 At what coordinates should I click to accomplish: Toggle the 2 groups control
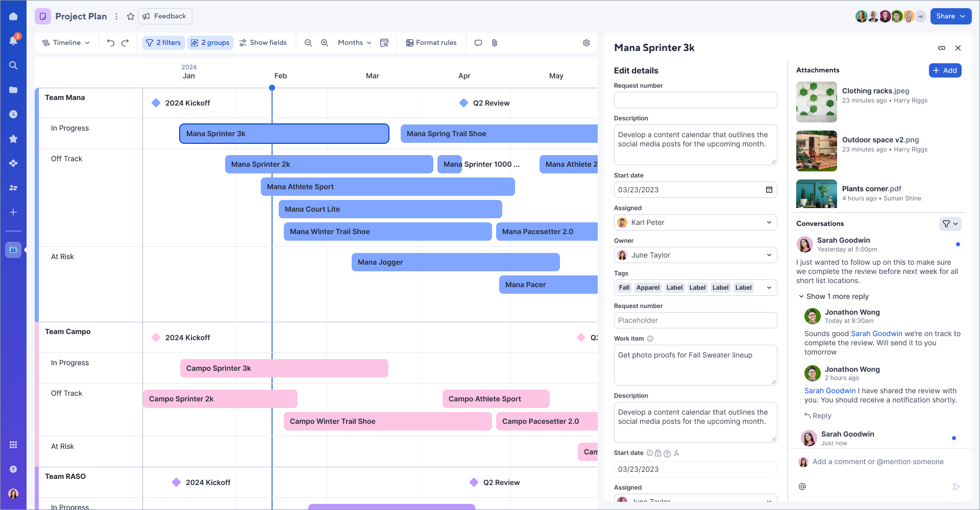(x=210, y=42)
